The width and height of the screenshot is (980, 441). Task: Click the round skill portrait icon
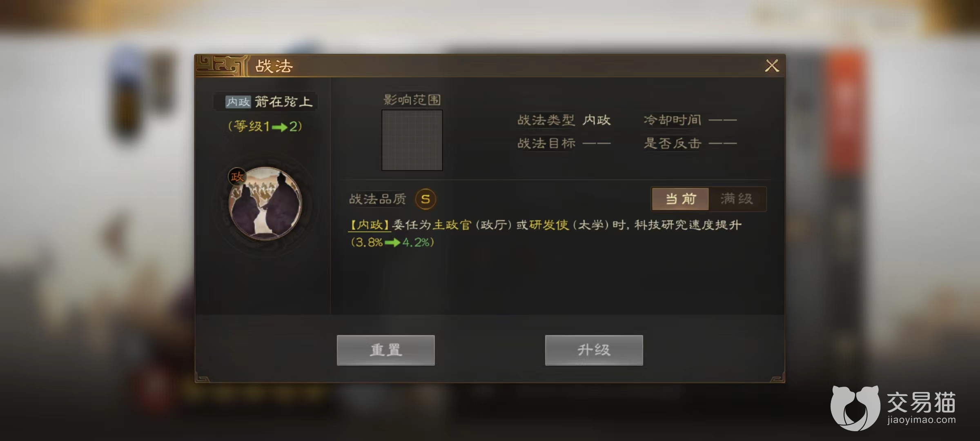[265, 203]
